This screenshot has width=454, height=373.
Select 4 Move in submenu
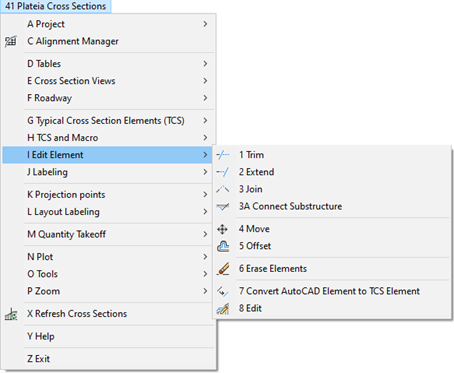pyautogui.click(x=332, y=229)
